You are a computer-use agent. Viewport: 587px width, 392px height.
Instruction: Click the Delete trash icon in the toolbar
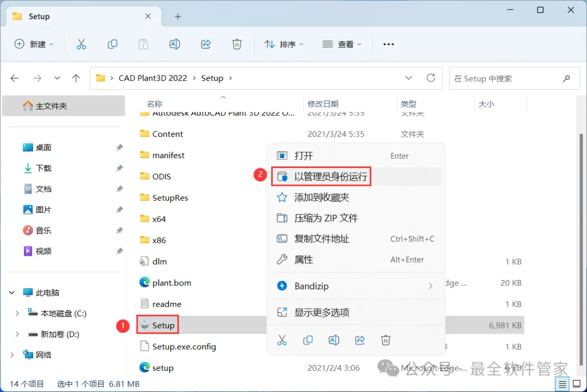click(237, 44)
